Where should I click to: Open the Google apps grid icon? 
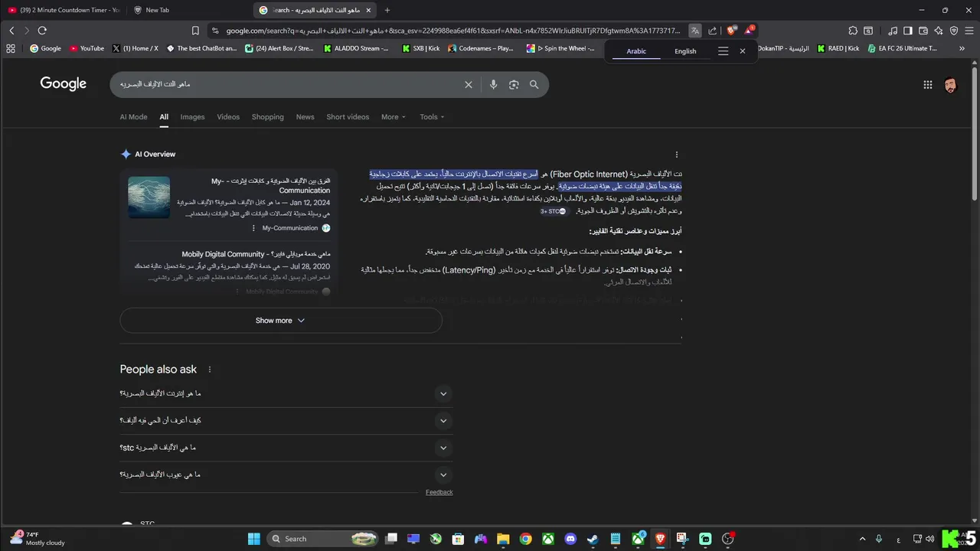click(x=927, y=85)
